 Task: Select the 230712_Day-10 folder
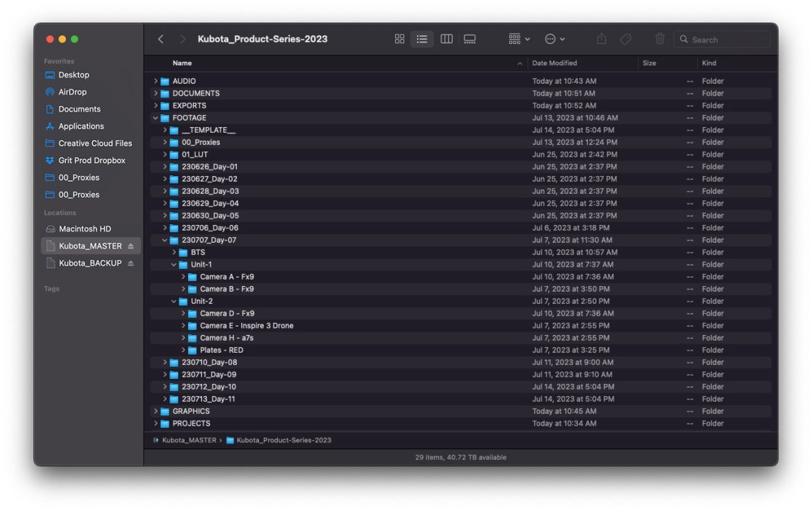(x=461, y=387)
